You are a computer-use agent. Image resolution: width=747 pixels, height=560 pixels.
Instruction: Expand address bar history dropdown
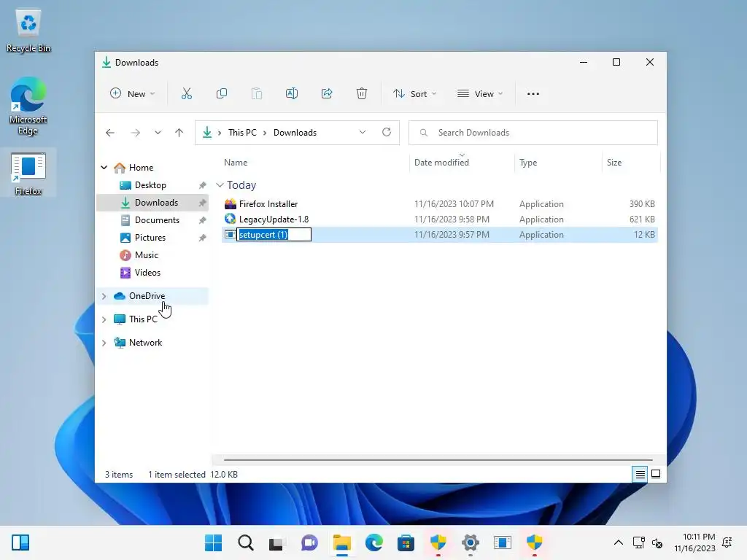(x=363, y=133)
